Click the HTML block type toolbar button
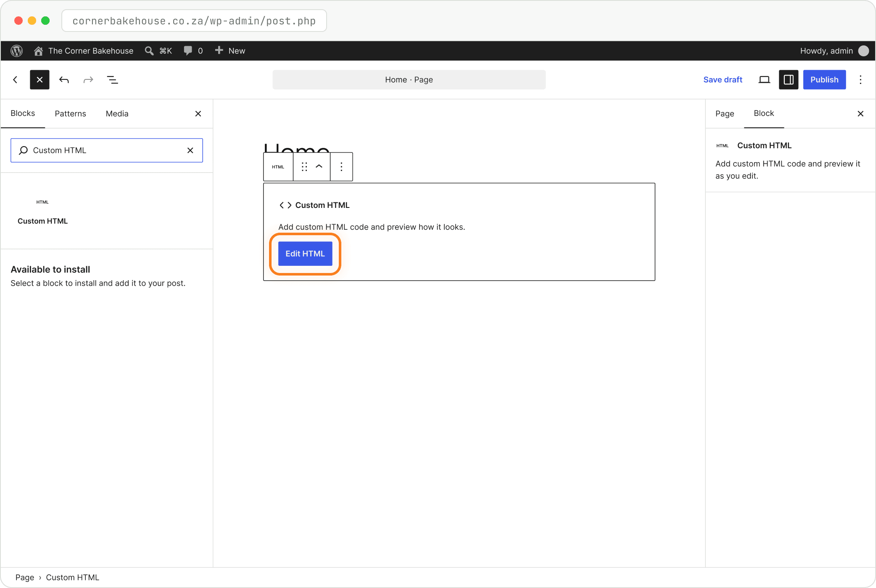The height and width of the screenshot is (588, 876). click(x=278, y=167)
